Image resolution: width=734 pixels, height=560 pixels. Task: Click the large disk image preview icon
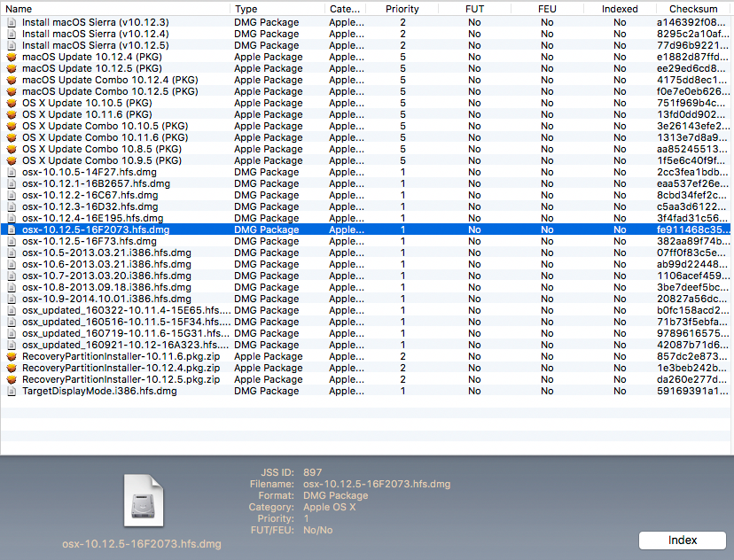[x=144, y=501]
